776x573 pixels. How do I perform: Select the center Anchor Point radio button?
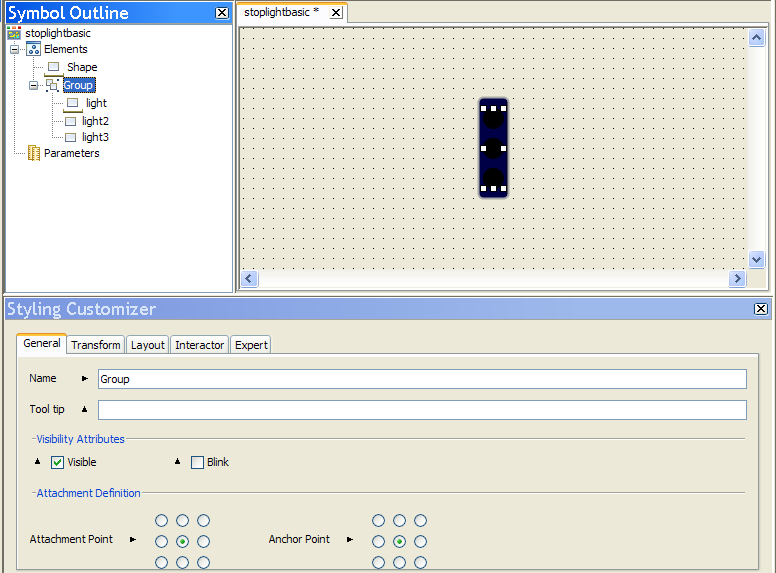point(399,541)
